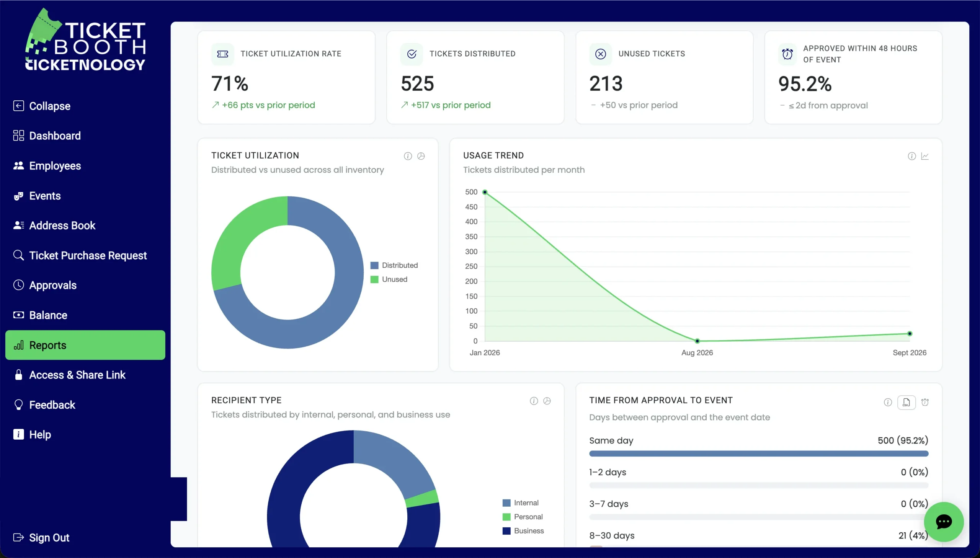Click the 1–2 days progress bar

[759, 486]
